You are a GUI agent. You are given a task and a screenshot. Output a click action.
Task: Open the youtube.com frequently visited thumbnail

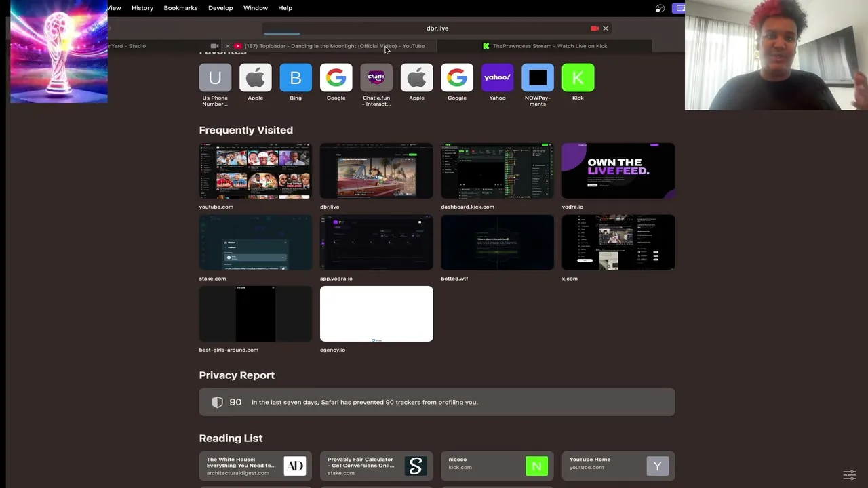point(256,171)
